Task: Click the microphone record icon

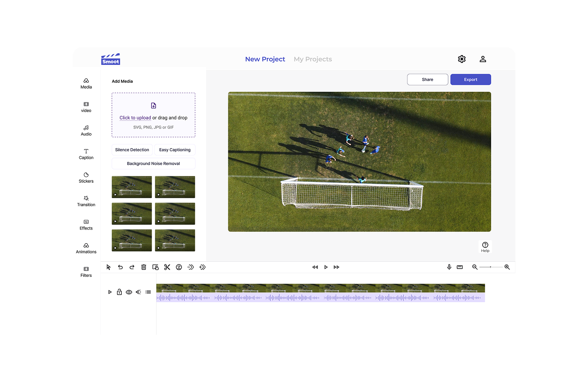Action: (449, 267)
